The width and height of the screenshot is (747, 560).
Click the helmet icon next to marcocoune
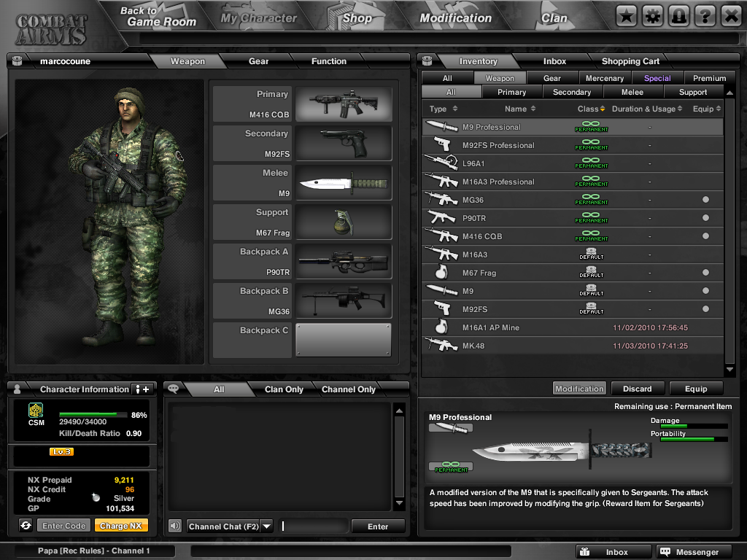coord(18,61)
